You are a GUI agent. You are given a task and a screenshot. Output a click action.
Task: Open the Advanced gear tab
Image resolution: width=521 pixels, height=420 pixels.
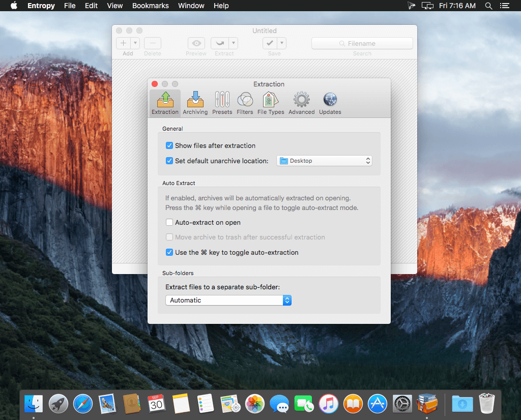(x=301, y=103)
